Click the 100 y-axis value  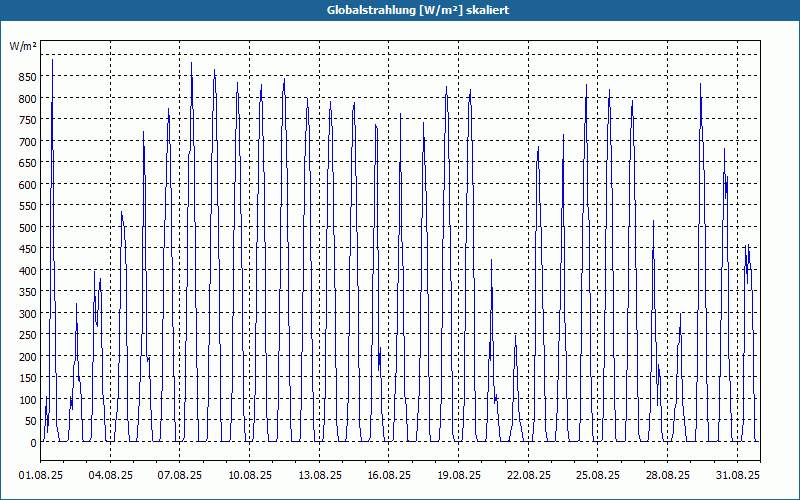(27, 399)
